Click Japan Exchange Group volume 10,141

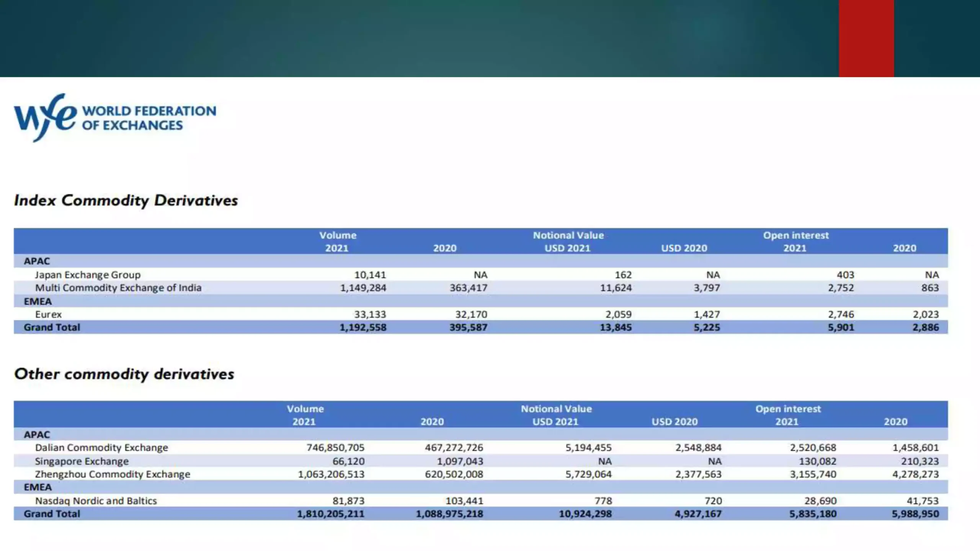(x=370, y=275)
